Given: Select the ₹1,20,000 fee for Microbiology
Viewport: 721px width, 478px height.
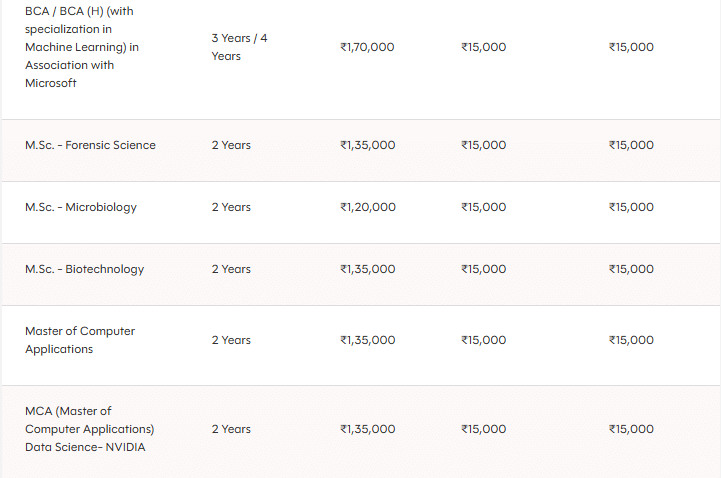Looking at the screenshot, I should tap(368, 207).
